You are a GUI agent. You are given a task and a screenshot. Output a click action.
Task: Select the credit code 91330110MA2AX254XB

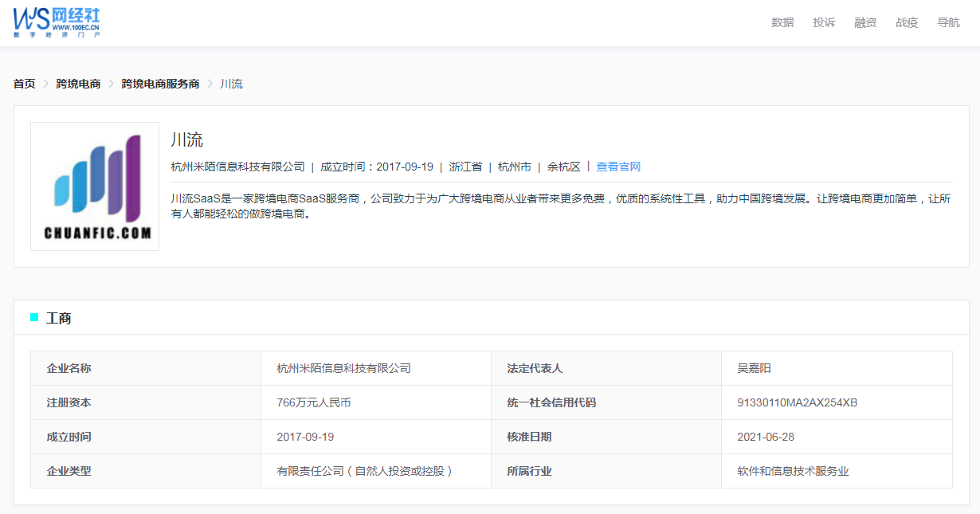click(798, 402)
